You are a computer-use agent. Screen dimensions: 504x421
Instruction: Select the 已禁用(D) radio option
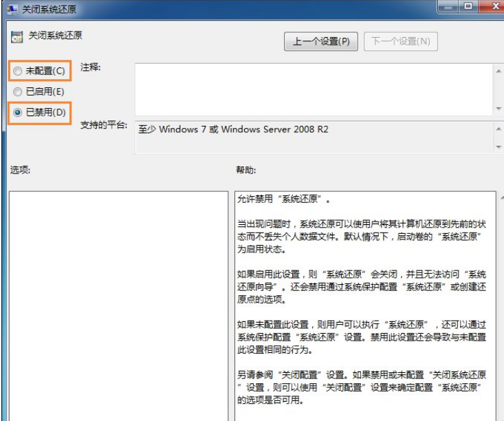tap(17, 112)
